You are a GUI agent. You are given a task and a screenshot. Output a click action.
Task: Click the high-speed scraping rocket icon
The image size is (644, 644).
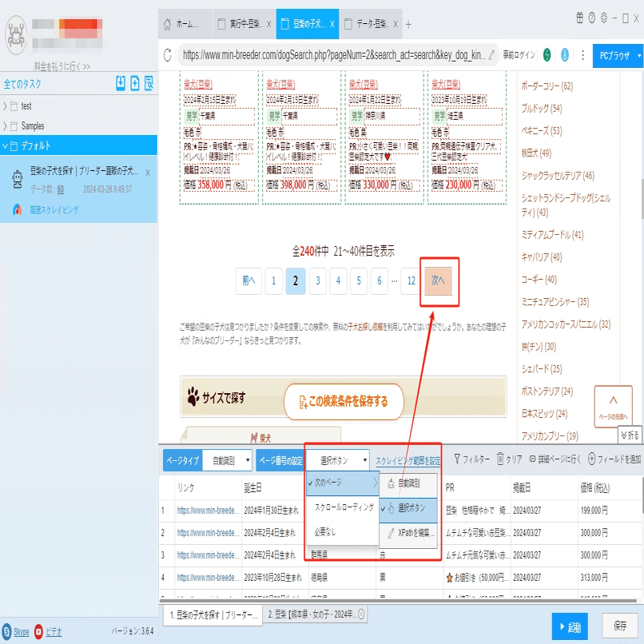click(18, 210)
